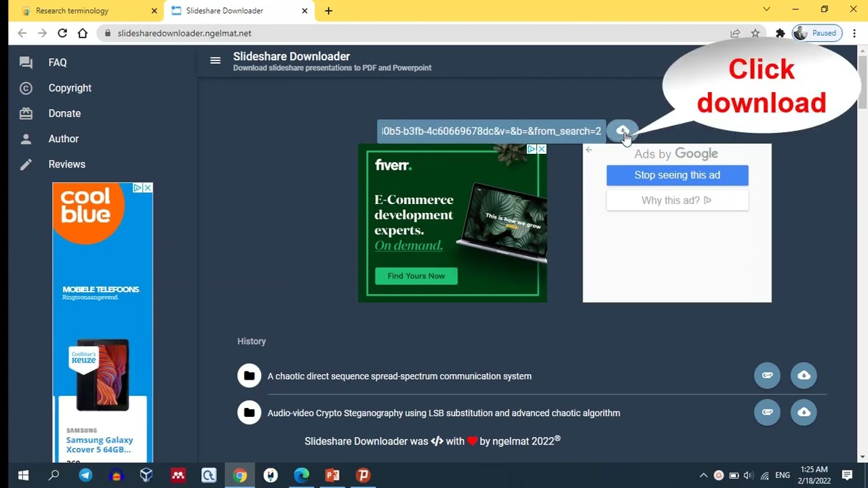Open Chrome from the taskbar
The height and width of the screenshot is (488, 868).
[x=240, y=475]
